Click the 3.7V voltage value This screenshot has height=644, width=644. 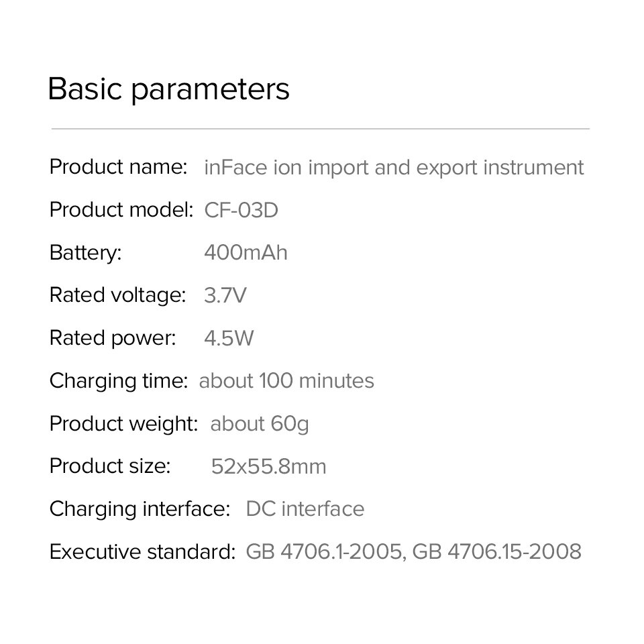(x=225, y=296)
